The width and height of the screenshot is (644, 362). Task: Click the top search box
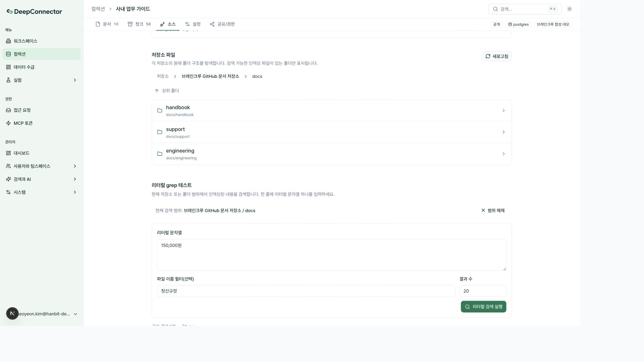[525, 9]
